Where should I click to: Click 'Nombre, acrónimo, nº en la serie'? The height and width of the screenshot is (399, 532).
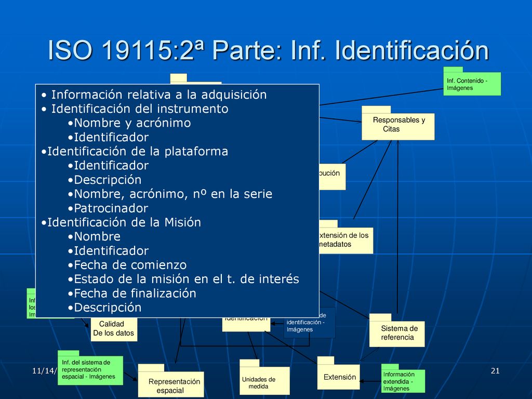173,194
